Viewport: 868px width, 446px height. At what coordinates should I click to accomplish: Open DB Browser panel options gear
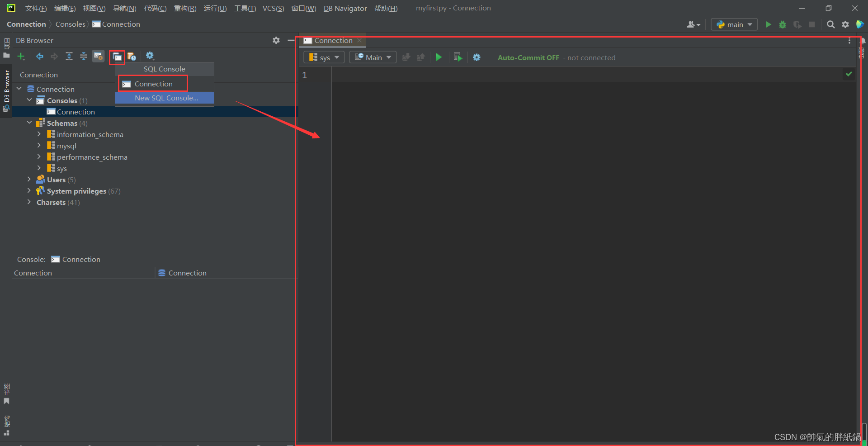pos(276,40)
